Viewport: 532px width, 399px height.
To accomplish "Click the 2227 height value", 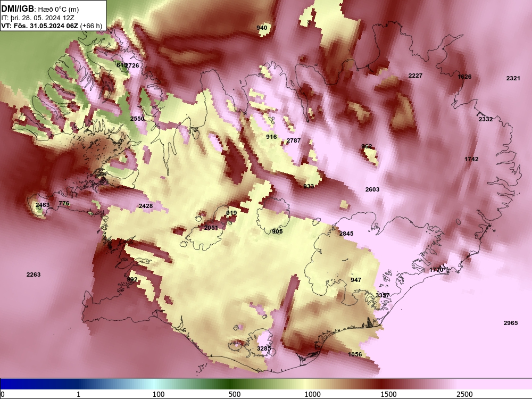I will point(415,76).
